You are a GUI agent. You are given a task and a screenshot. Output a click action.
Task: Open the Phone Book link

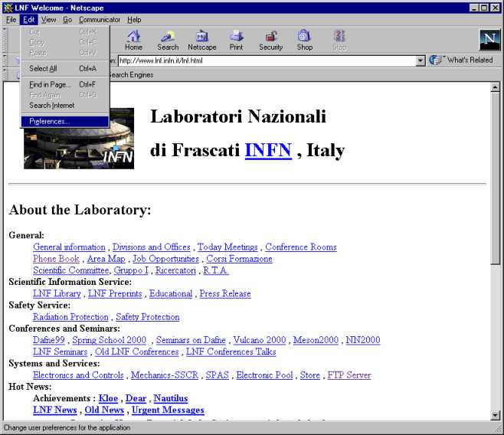(56, 259)
